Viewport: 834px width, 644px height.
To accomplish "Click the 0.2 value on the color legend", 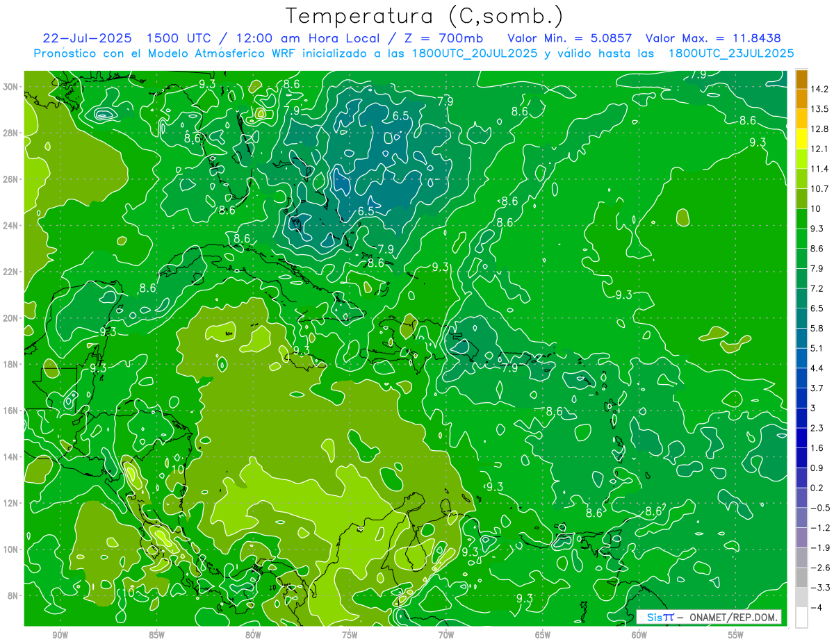I will coord(817,488).
